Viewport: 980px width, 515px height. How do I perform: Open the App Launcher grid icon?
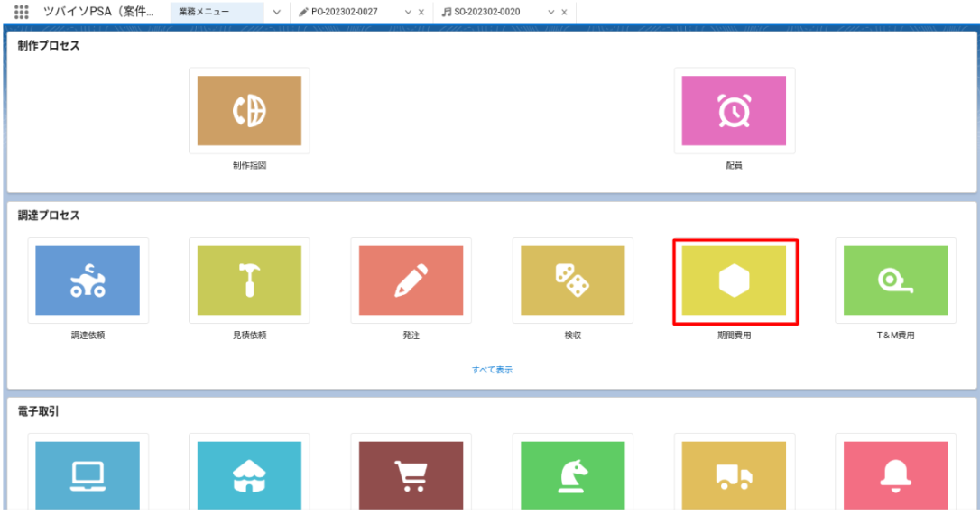(22, 12)
